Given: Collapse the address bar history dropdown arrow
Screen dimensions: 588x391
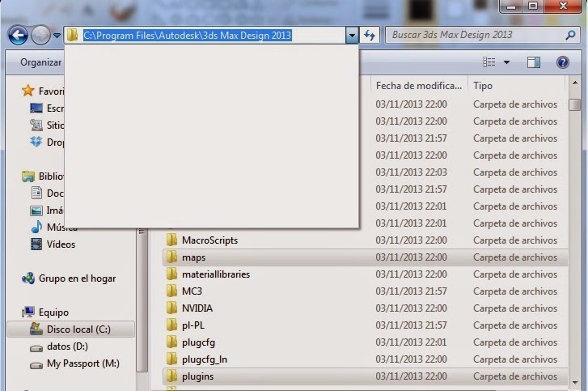Looking at the screenshot, I should [x=352, y=36].
